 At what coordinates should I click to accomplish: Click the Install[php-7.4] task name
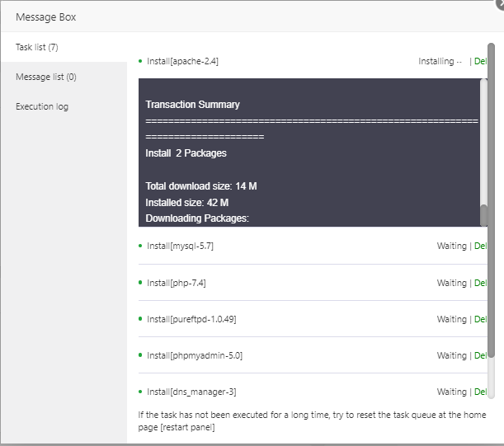[177, 283]
